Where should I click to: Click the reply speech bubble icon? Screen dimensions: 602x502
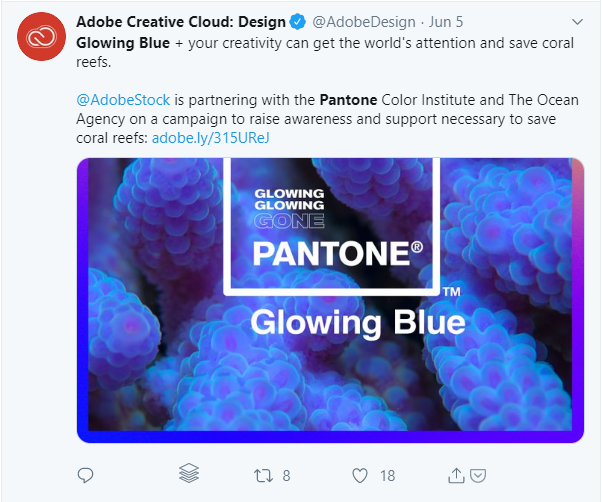(x=85, y=474)
